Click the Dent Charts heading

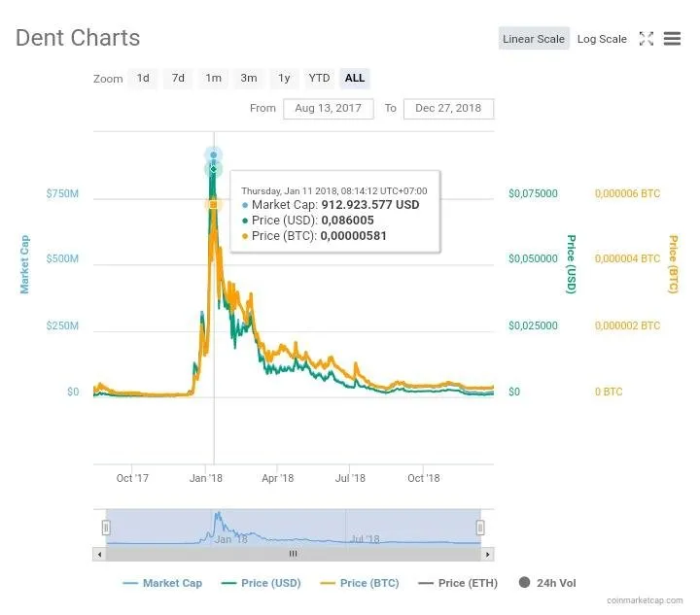pos(78,38)
